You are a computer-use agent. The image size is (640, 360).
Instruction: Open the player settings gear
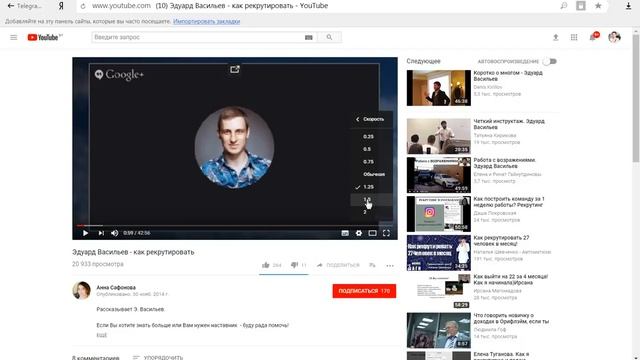[x=359, y=233]
